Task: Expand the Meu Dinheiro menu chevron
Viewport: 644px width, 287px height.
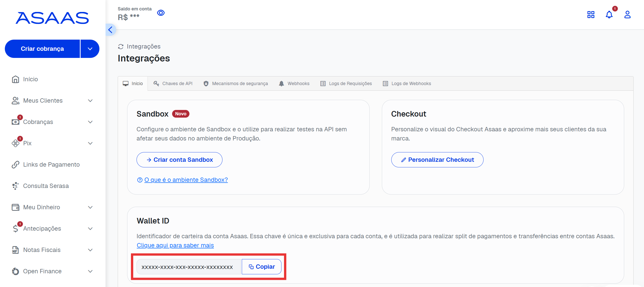Action: pos(90,207)
